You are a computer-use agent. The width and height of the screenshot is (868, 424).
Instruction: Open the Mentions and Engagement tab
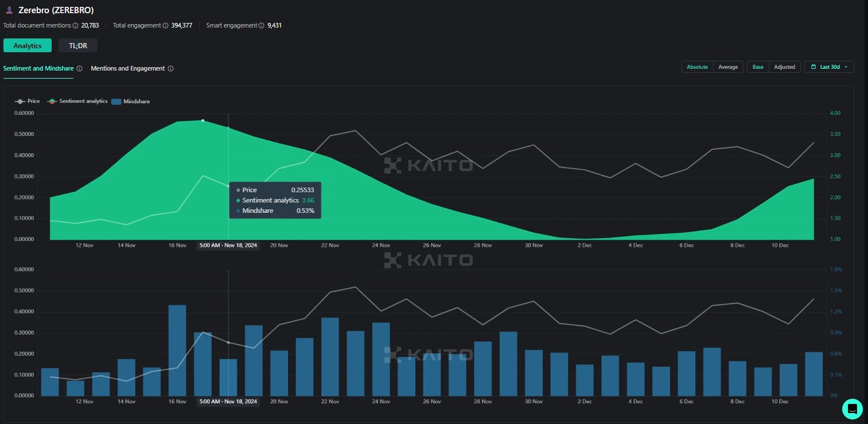[x=127, y=69]
